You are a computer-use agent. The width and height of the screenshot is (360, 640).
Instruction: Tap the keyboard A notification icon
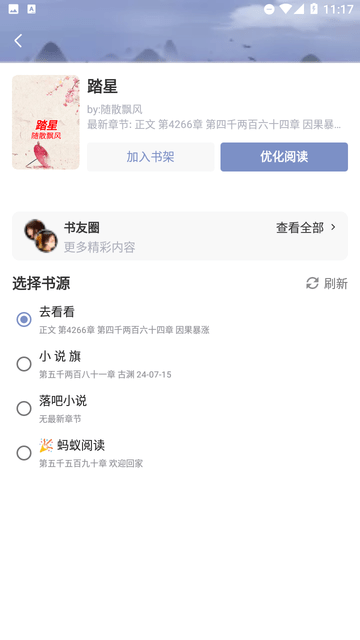tap(31, 9)
